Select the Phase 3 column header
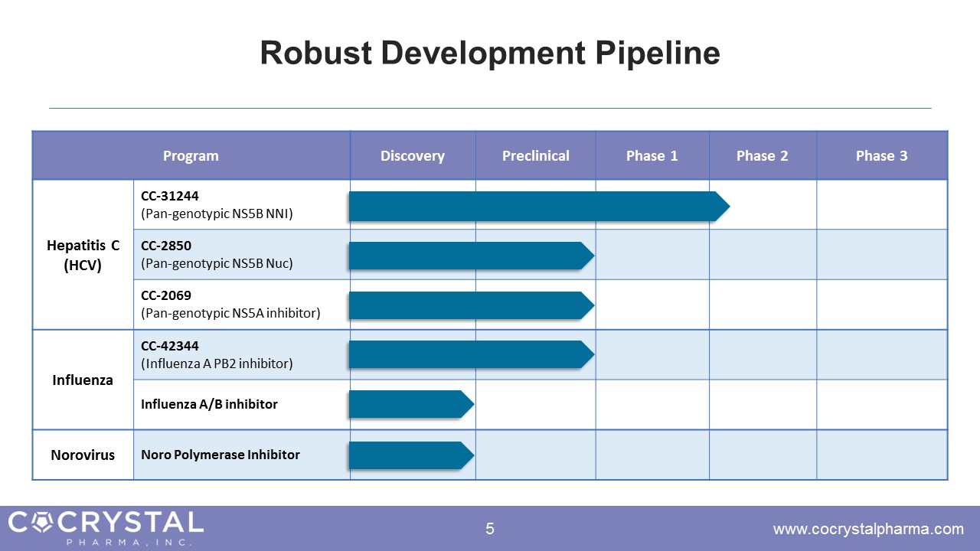The width and height of the screenshot is (980, 551). [881, 156]
